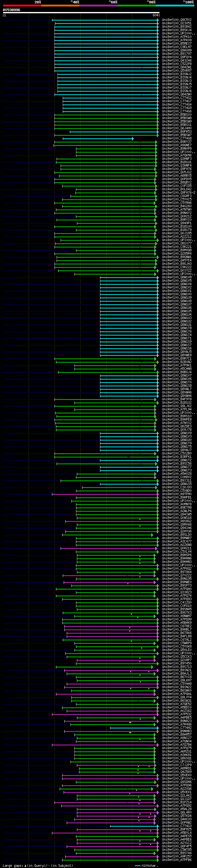The width and height of the screenshot is (197, 868).
Task: Select hit label UniRef100_Q6J4H0
Action: [x=177, y=128]
